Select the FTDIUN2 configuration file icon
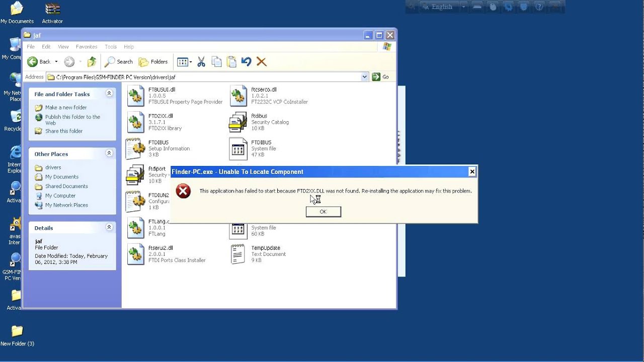The image size is (644, 362). tap(135, 202)
